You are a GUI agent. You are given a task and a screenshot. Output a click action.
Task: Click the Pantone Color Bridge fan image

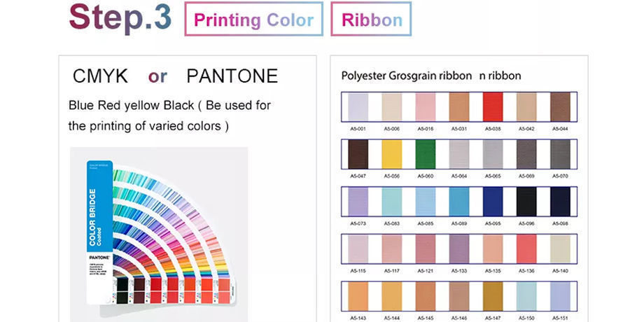[159, 233]
